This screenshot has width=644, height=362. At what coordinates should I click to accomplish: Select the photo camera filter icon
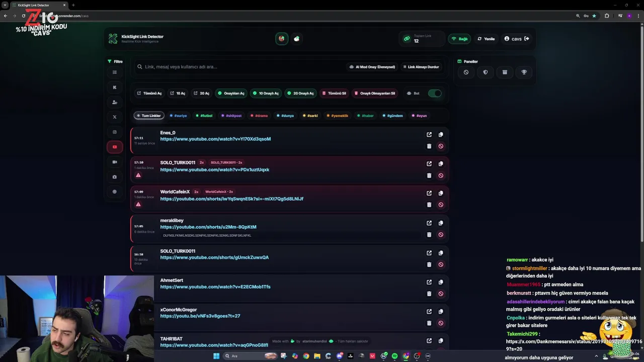tap(115, 177)
